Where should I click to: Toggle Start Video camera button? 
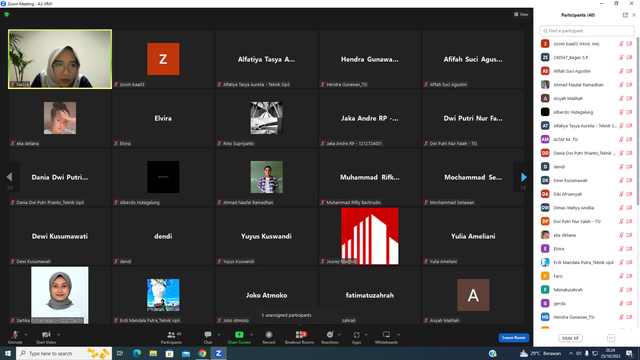(x=46, y=336)
